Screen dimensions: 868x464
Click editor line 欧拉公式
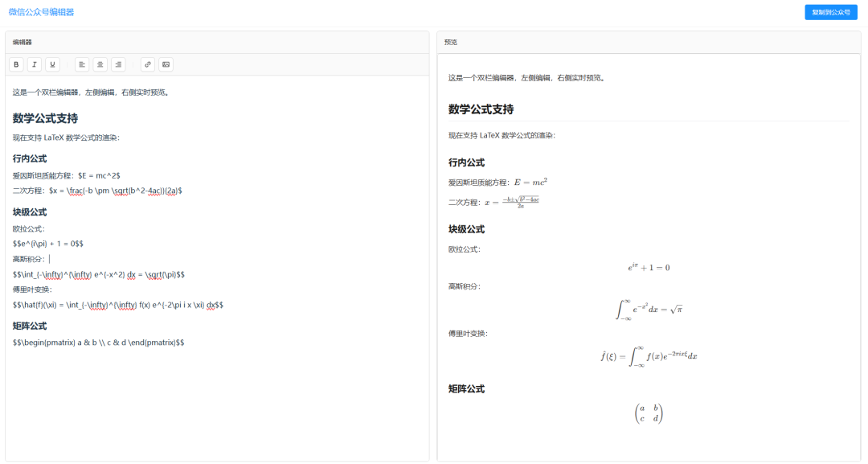(29, 228)
